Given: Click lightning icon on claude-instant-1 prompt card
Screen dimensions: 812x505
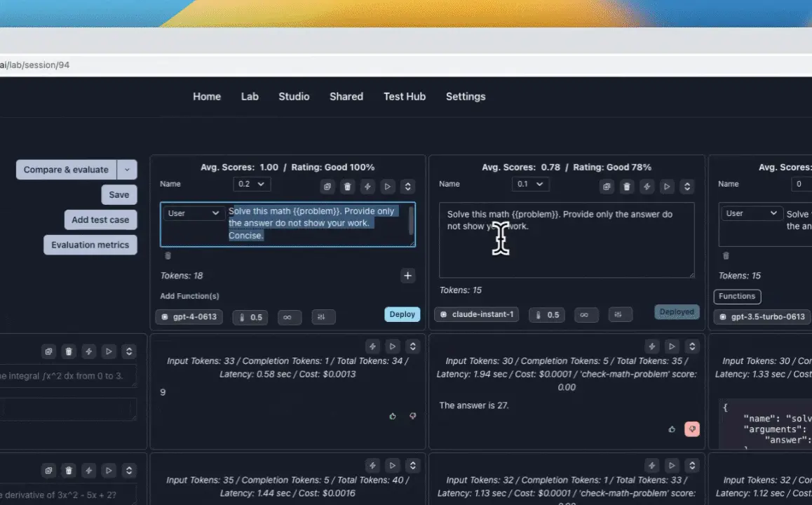Looking at the screenshot, I should pos(647,187).
